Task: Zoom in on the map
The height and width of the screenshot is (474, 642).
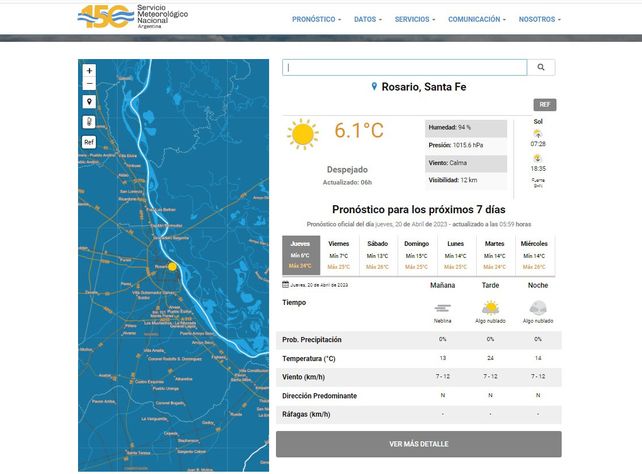Action: point(89,70)
